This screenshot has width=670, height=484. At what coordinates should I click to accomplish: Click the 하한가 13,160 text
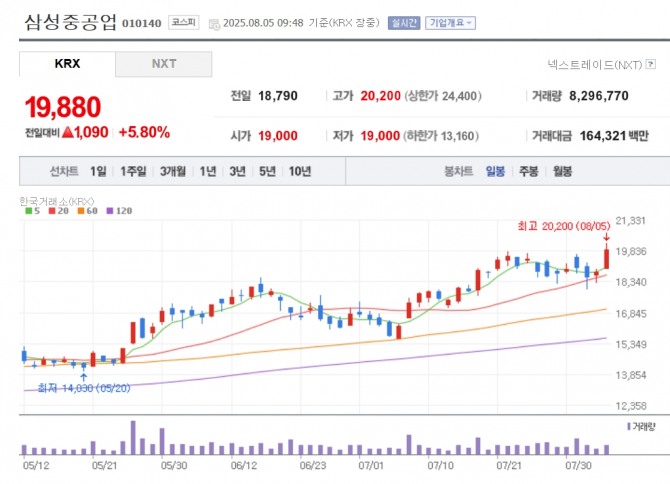coord(441,136)
